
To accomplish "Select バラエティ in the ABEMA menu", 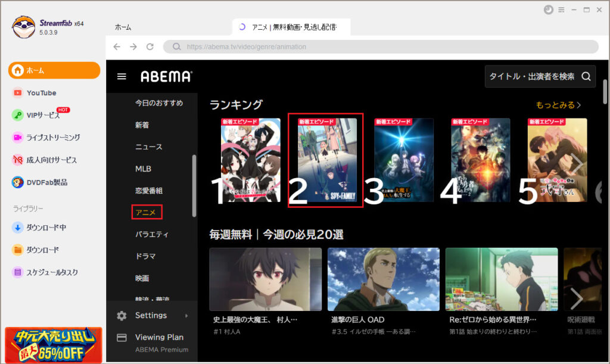I will coord(152,235).
